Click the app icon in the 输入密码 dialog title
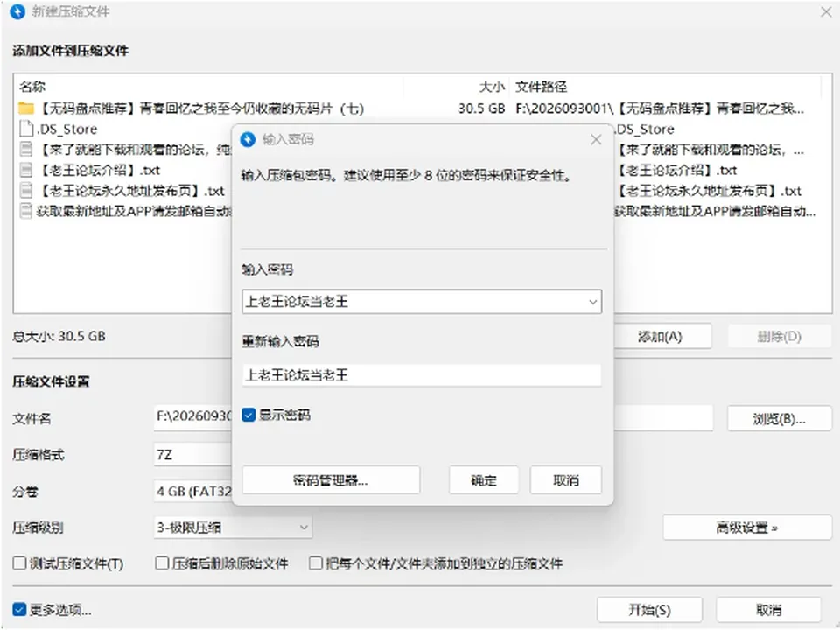Screen dimensions: 840x630 tap(248, 139)
